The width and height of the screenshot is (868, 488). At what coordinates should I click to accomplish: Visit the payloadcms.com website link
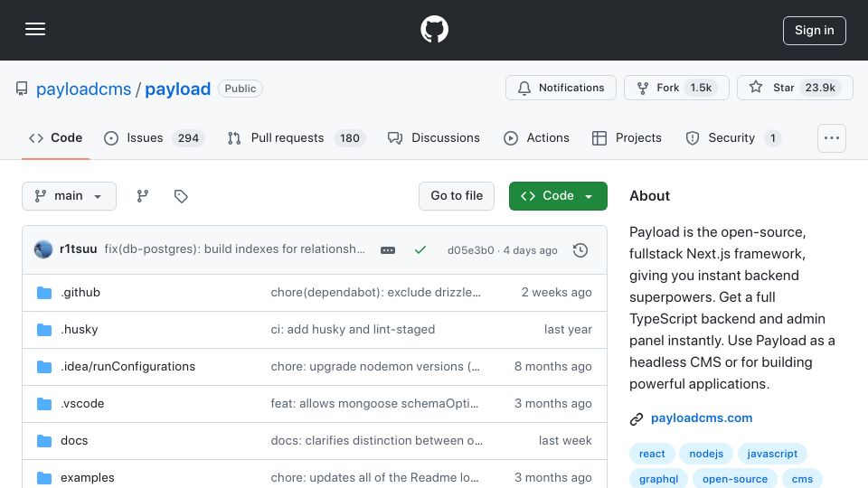(702, 418)
